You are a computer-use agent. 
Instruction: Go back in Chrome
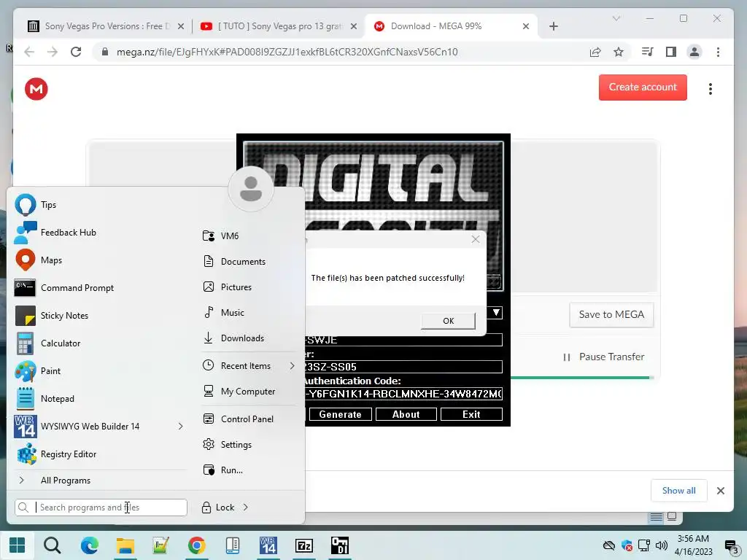click(x=29, y=52)
